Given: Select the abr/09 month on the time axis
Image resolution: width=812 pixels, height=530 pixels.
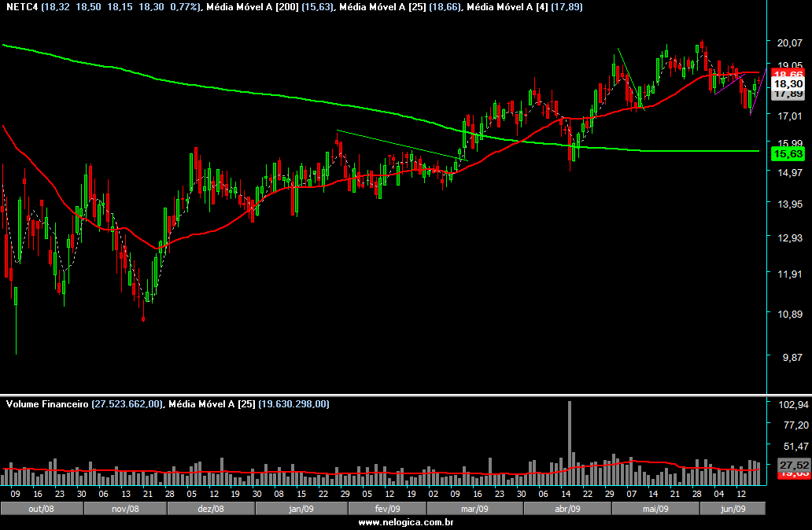Looking at the screenshot, I should tap(567, 509).
